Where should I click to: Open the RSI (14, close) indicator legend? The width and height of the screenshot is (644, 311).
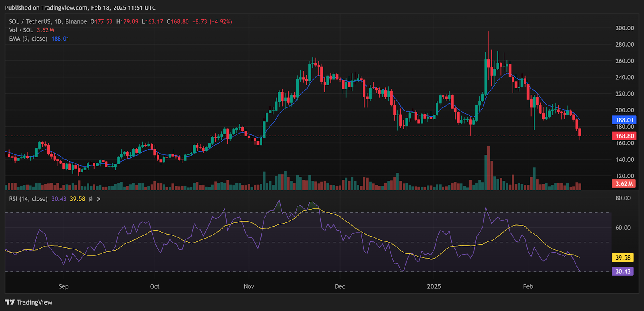click(28, 199)
